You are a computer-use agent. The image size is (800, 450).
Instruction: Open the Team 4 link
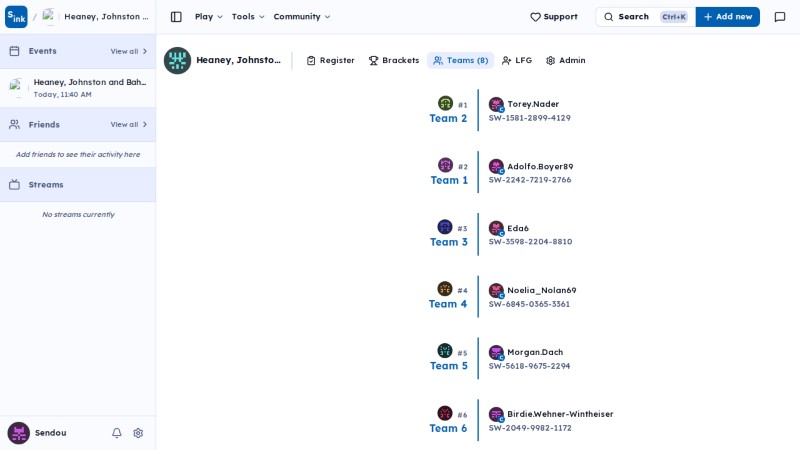click(447, 304)
